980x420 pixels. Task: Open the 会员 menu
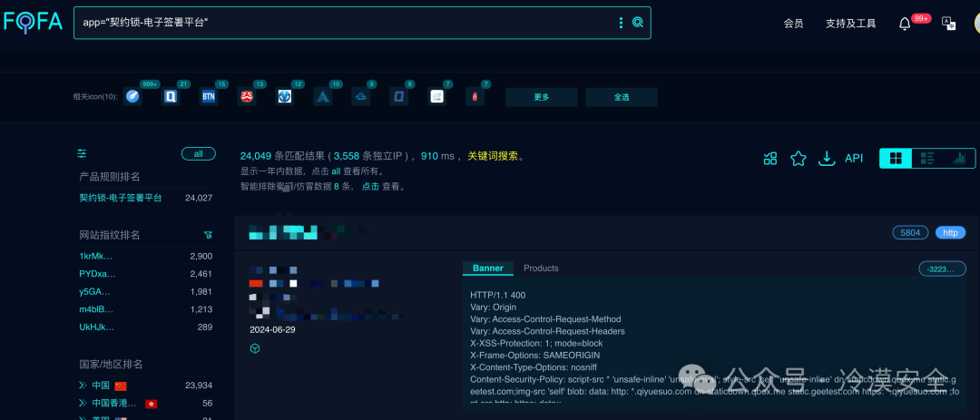tap(793, 23)
